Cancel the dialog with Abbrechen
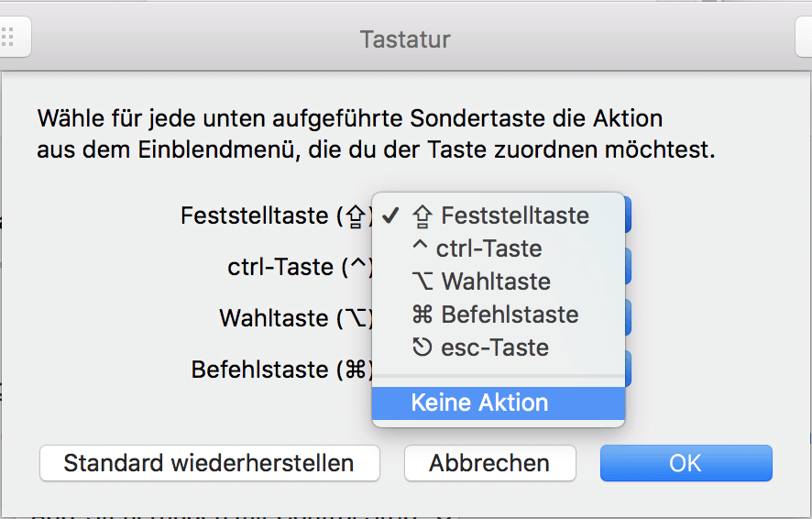The width and height of the screenshot is (812, 519). pyautogui.click(x=490, y=463)
